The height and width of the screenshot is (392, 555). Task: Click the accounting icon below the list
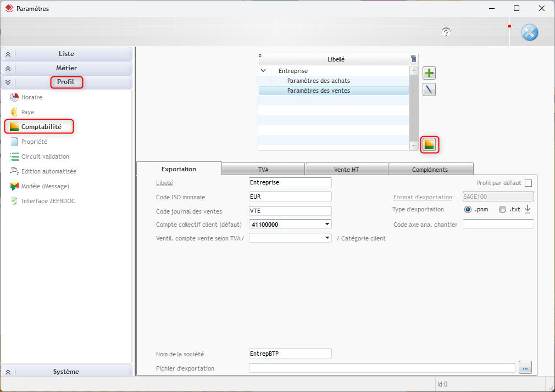click(x=429, y=144)
